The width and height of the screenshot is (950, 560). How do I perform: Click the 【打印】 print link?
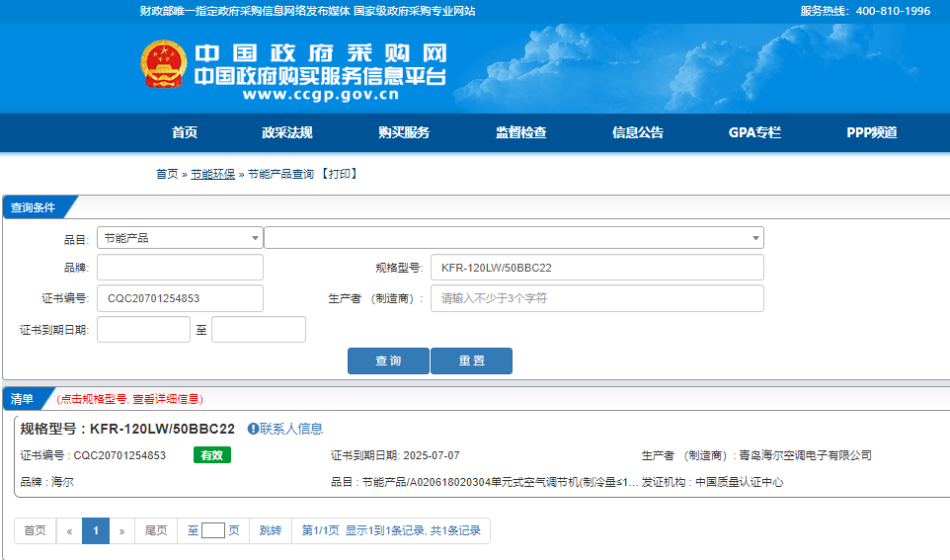tap(339, 174)
